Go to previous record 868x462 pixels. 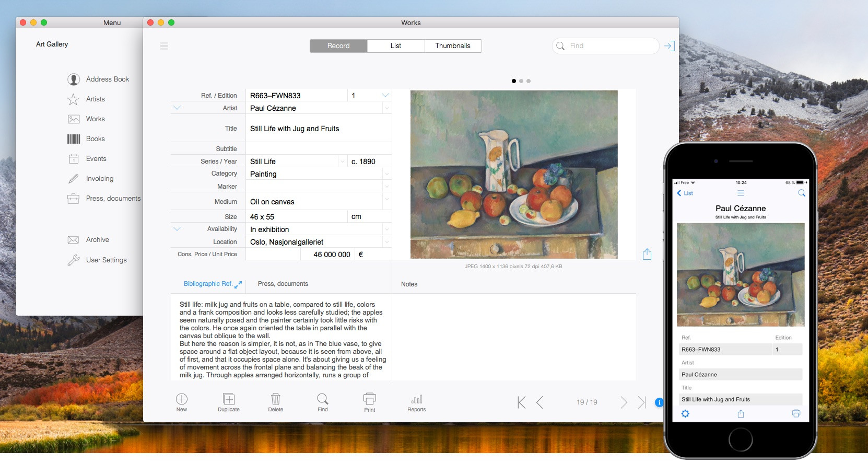(540, 402)
